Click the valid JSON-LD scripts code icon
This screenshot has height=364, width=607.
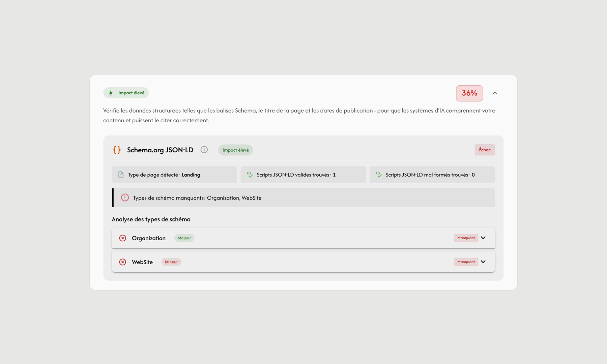point(250,175)
